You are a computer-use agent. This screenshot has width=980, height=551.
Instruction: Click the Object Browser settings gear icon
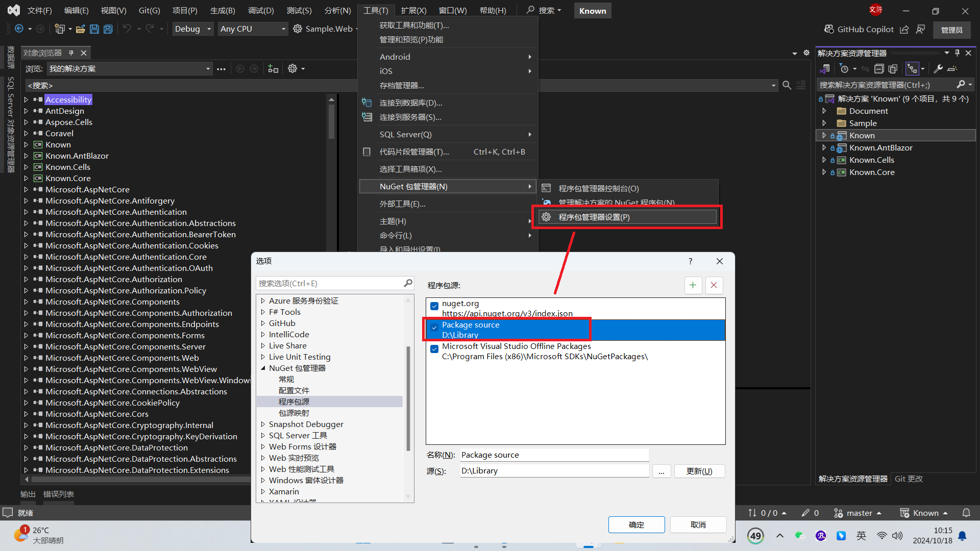(292, 68)
